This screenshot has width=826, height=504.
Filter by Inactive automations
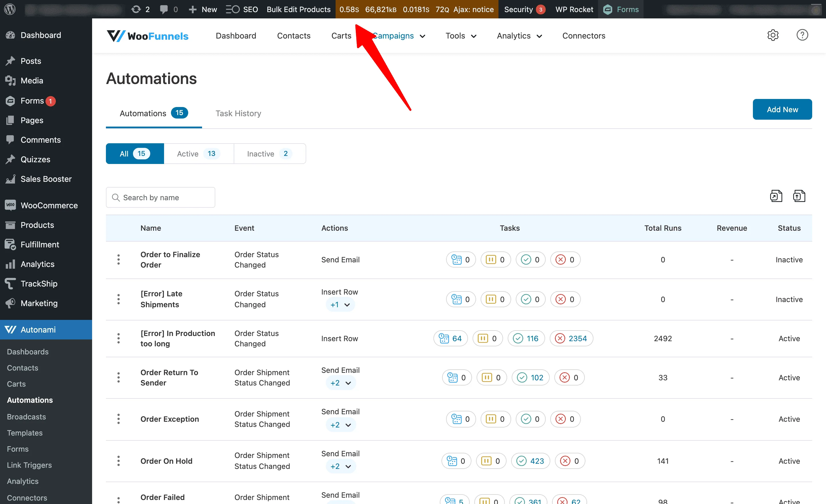(x=269, y=154)
